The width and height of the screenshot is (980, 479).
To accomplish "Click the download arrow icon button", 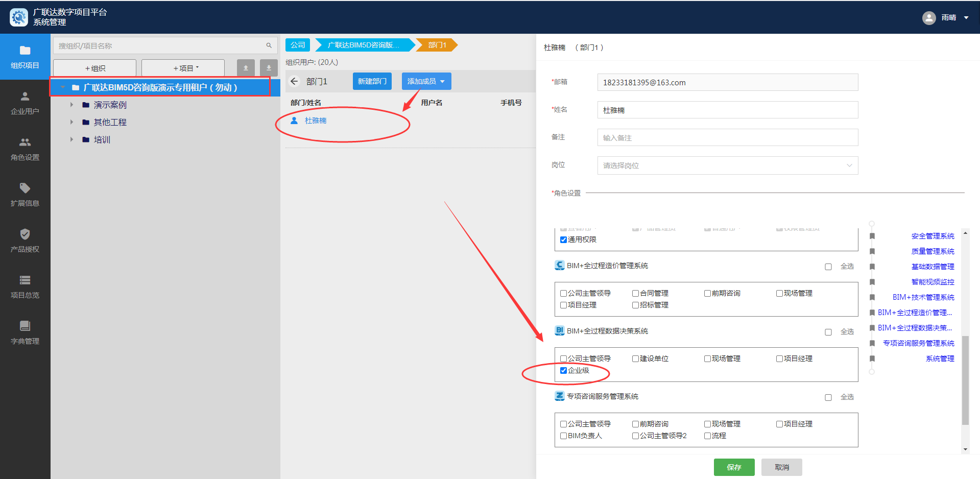I will 269,68.
